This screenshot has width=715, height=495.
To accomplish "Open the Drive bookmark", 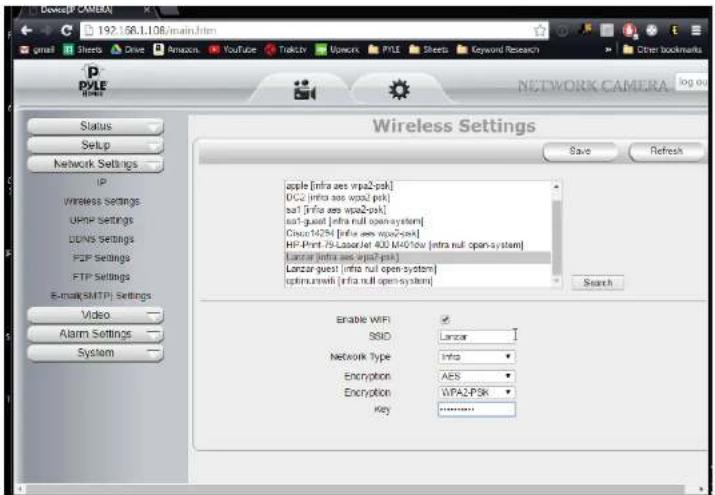I will tap(128, 50).
